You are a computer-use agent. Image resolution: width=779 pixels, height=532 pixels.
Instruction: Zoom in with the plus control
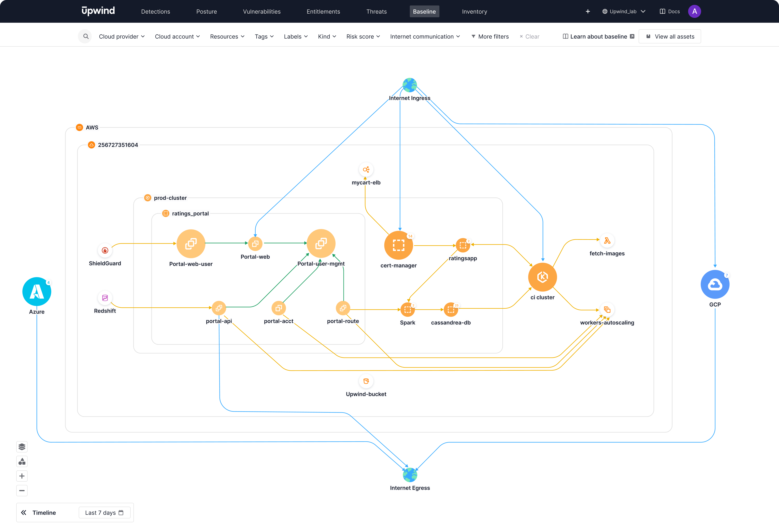22,476
